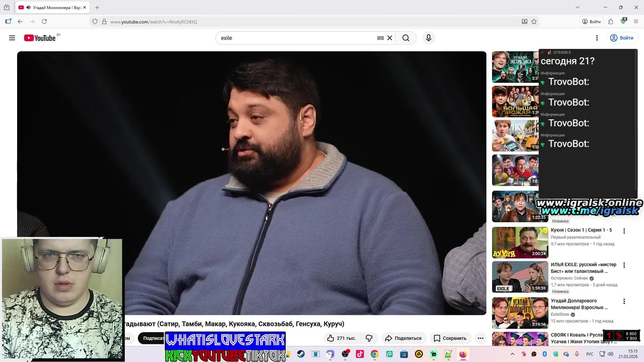Open ИЛЬЯ EXILE русский мистер Бист video
This screenshot has height=362, width=644.
pyautogui.click(x=583, y=268)
